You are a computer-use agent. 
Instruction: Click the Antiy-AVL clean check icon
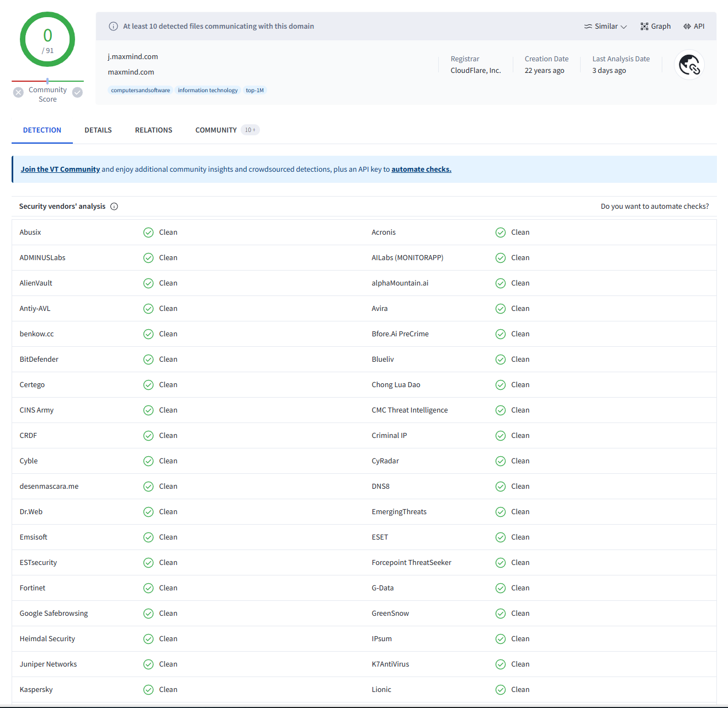(x=148, y=309)
